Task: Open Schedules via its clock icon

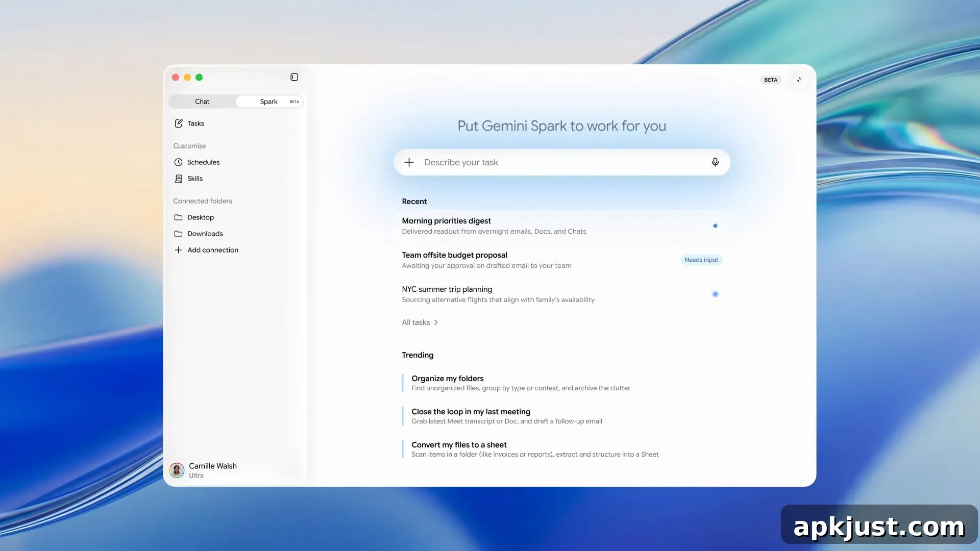Action: pyautogui.click(x=178, y=162)
